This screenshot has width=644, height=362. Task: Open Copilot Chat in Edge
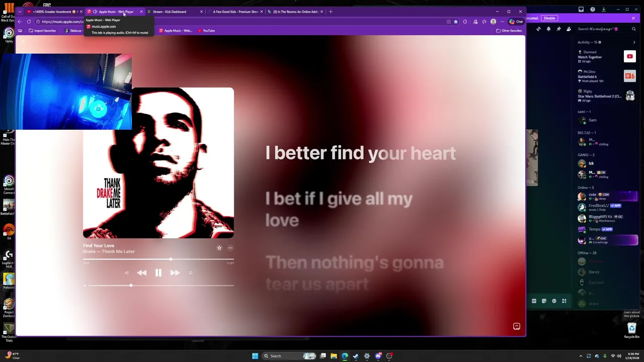(x=516, y=22)
